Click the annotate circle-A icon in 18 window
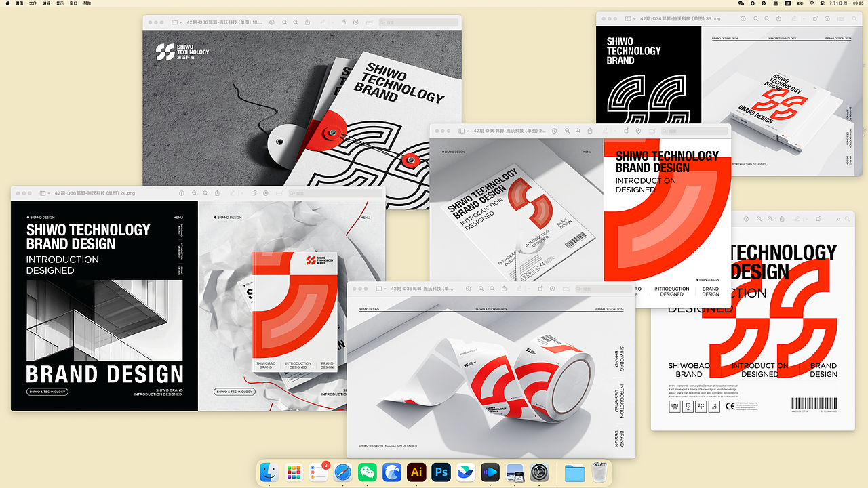This screenshot has width=868, height=488. (356, 22)
